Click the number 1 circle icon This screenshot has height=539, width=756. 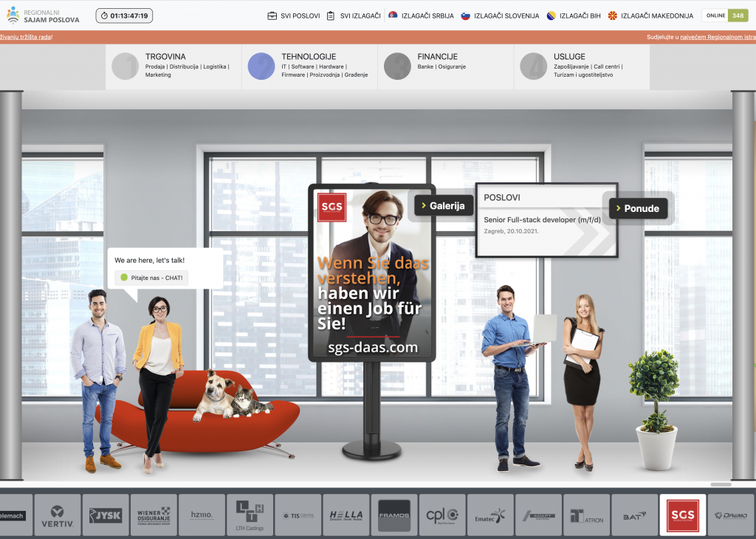126,66
